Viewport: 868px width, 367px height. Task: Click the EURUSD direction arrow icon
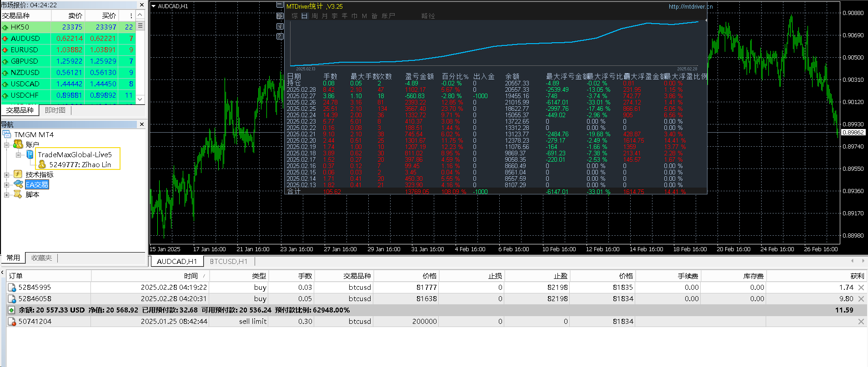coord(5,50)
